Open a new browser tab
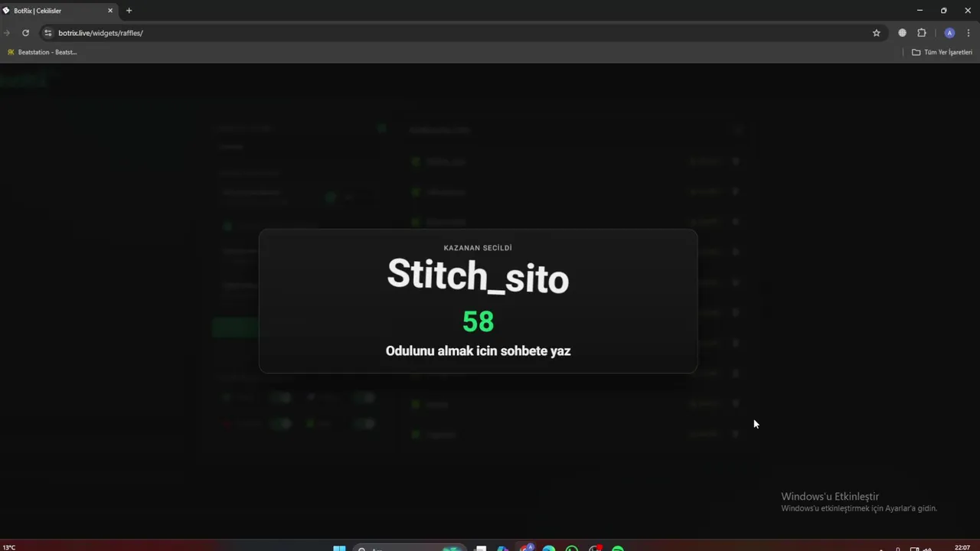Viewport: 980px width, 551px height. point(129,11)
